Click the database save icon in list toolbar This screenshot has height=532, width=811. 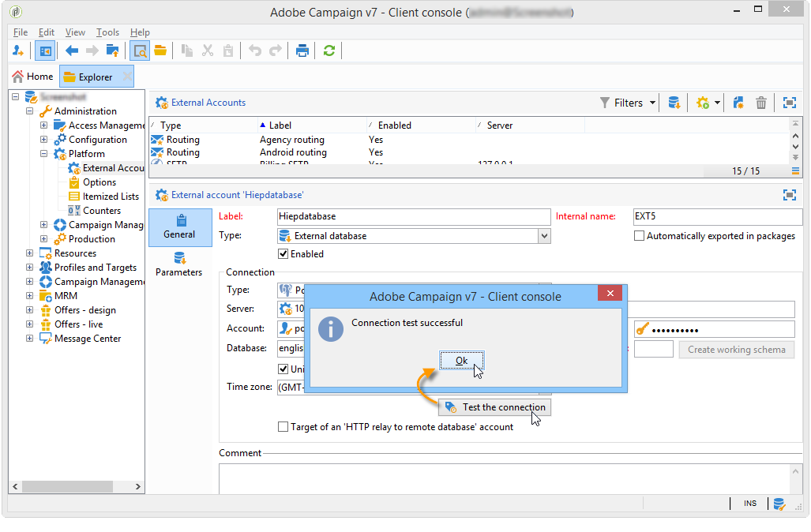(674, 103)
